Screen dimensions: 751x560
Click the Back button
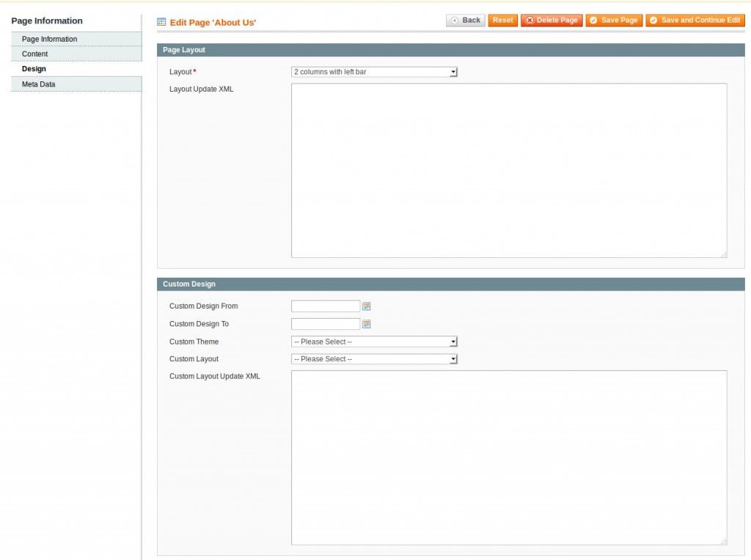coord(466,21)
